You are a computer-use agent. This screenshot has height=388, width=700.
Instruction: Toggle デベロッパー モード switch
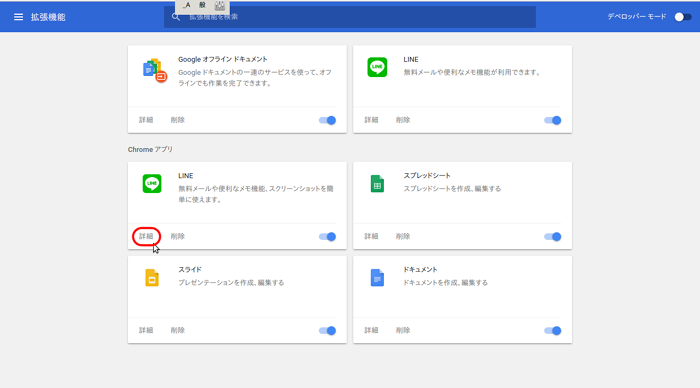(683, 17)
